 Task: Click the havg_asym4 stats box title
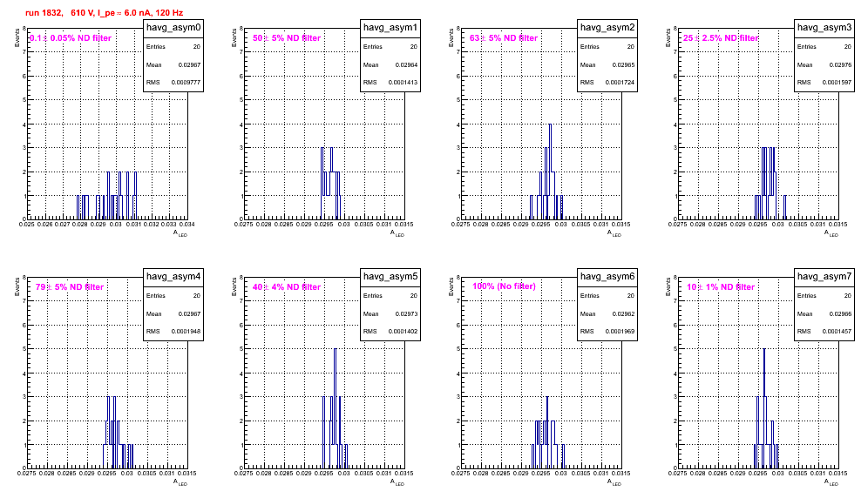173,277
